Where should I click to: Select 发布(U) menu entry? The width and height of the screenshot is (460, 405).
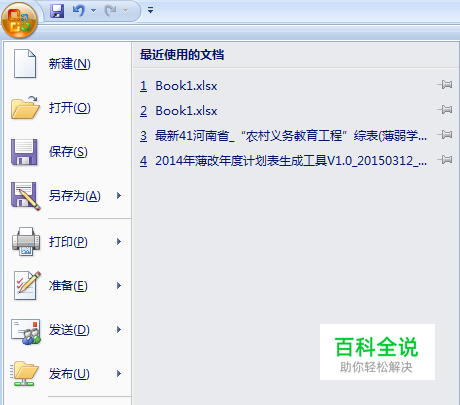click(68, 374)
